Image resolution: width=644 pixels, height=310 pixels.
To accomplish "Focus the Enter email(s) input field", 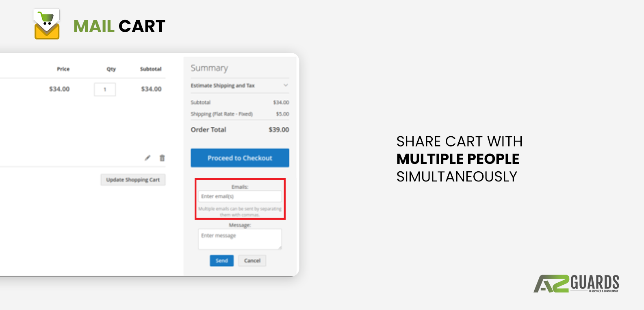I will 240,196.
